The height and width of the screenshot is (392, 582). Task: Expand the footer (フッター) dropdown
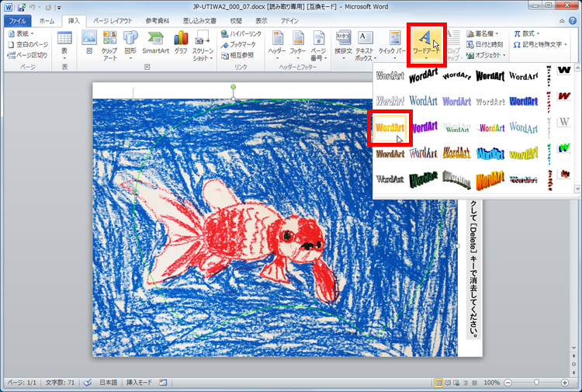[298, 45]
